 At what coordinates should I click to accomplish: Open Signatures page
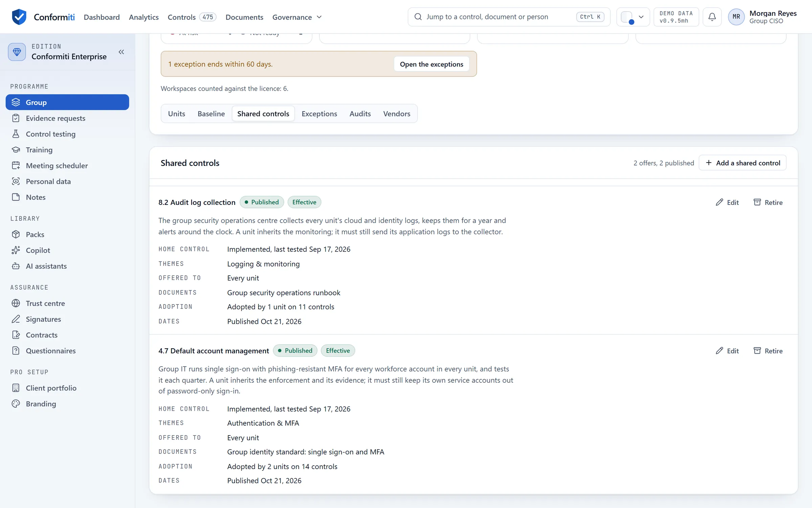point(67,319)
